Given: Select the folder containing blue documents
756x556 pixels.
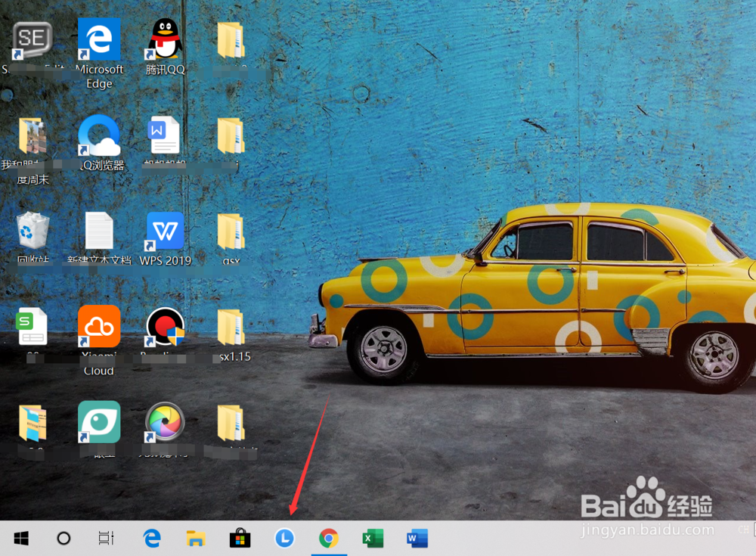Looking at the screenshot, I should click(33, 424).
